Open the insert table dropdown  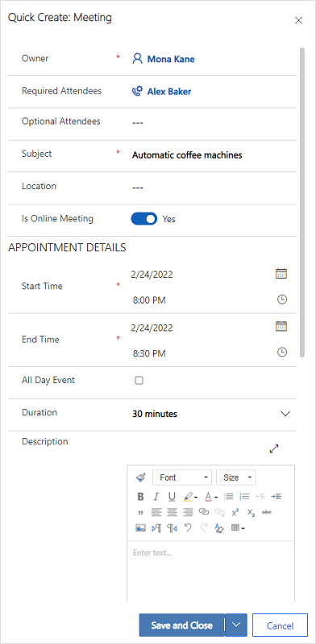pos(238,528)
